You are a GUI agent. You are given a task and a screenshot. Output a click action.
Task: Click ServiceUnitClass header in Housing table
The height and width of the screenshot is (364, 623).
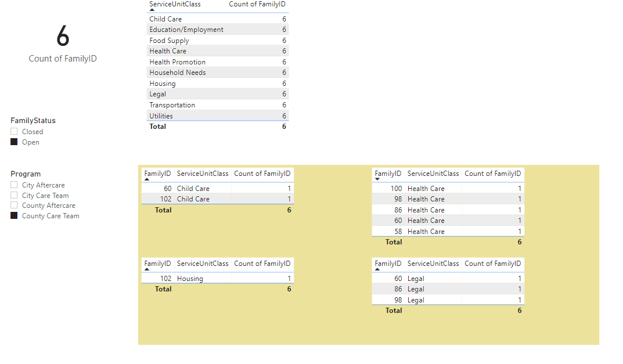tap(203, 264)
